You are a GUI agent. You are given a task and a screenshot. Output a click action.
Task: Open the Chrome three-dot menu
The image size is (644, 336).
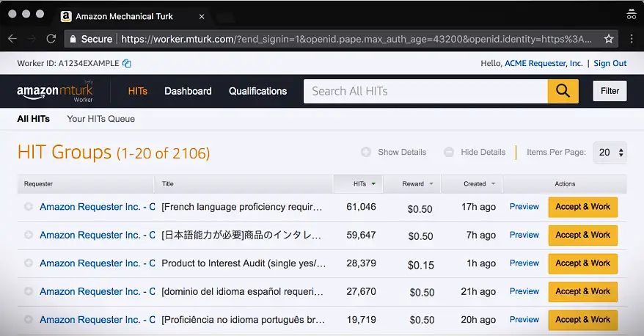[x=631, y=39]
